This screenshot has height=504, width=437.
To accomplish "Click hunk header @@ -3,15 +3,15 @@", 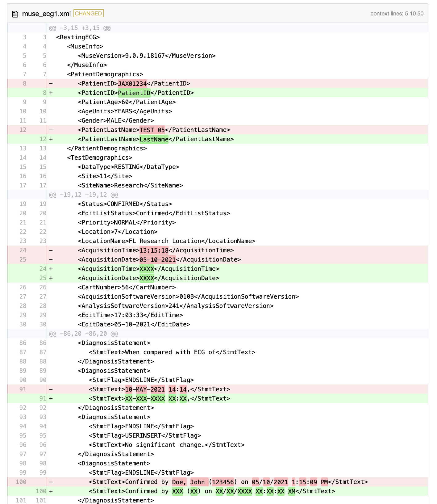I will (80, 28).
